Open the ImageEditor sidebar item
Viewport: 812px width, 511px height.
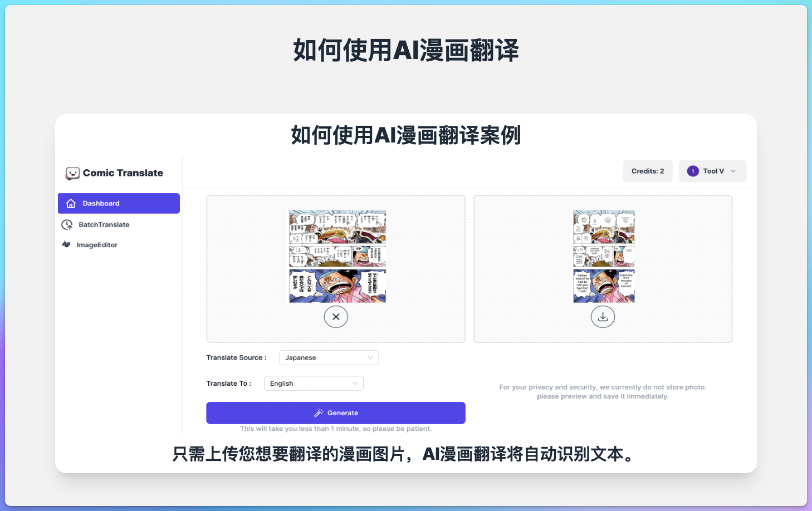coord(97,245)
